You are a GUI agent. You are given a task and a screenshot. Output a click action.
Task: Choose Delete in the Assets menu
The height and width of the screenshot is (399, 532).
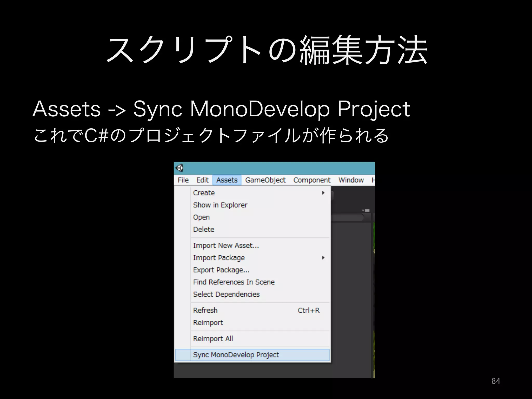click(252, 229)
